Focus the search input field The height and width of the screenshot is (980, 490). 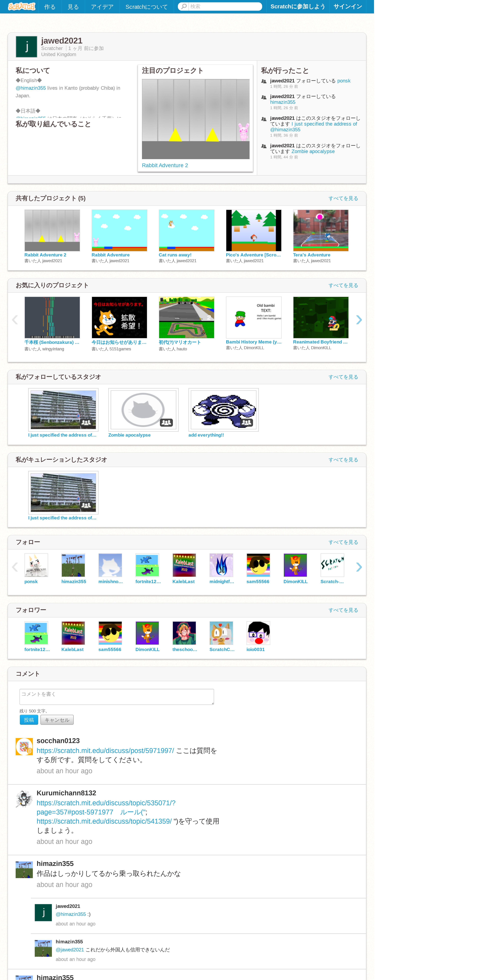point(225,6)
